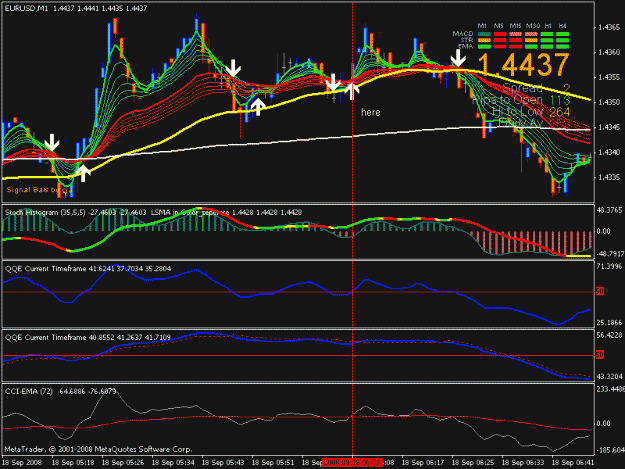
Task: Select the H4 timeframe column header
Action: click(x=562, y=26)
